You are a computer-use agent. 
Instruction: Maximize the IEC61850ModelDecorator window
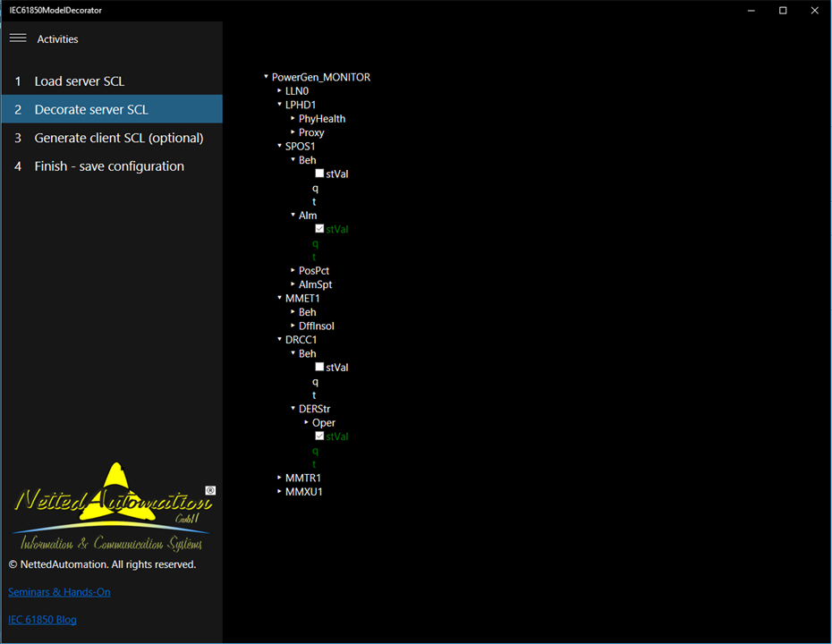coord(783,10)
